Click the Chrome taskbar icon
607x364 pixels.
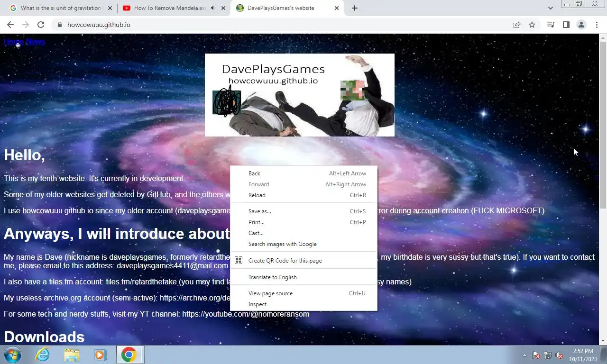[x=129, y=355]
